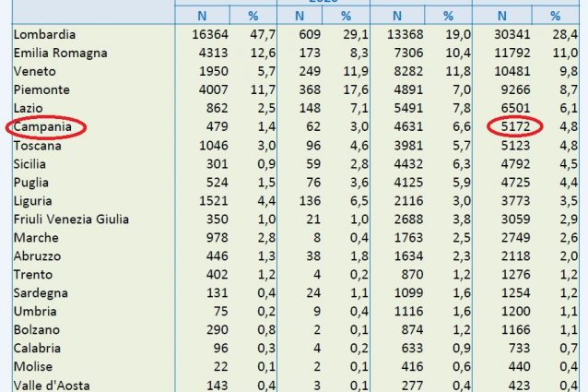Select the Emilia Romagna row label
The height and width of the screenshot is (392, 588).
point(61,53)
